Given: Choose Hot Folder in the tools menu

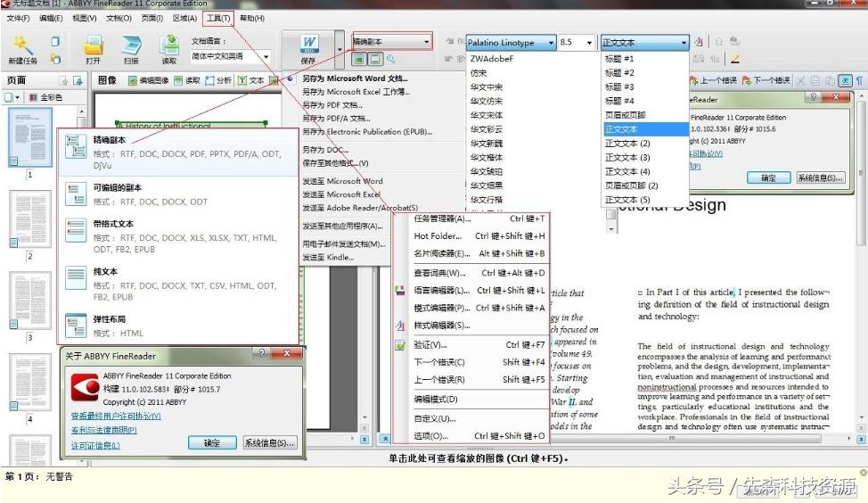Looking at the screenshot, I should (x=479, y=236).
